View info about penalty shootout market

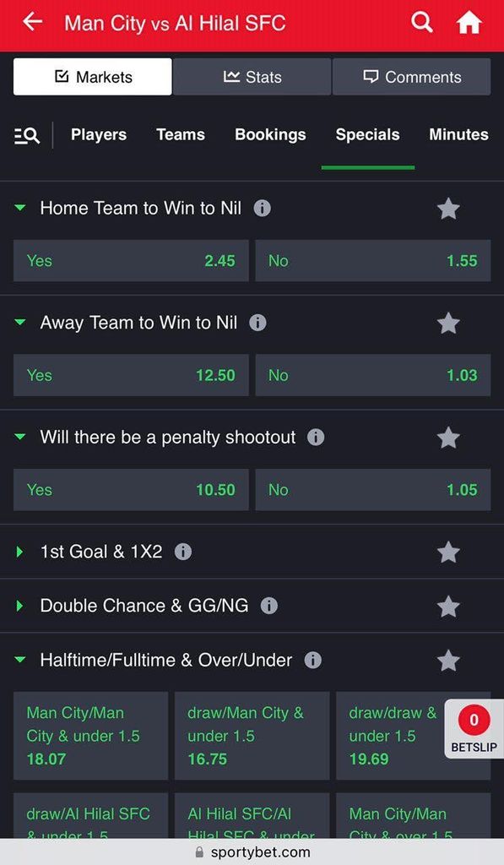click(x=316, y=438)
